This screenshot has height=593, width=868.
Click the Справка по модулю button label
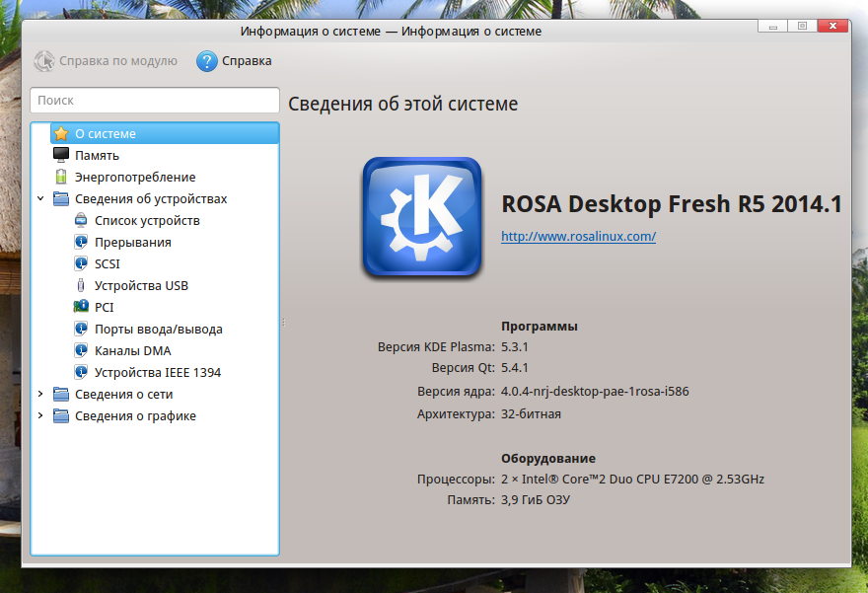pos(118,61)
